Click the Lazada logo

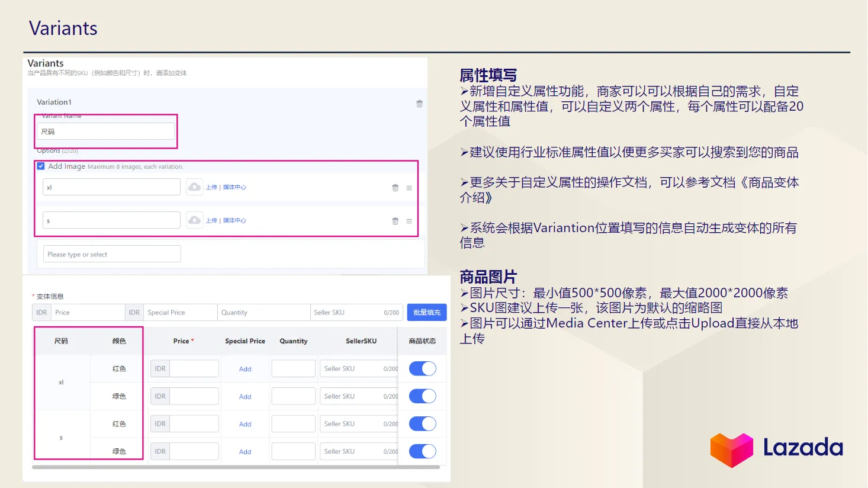point(776,448)
